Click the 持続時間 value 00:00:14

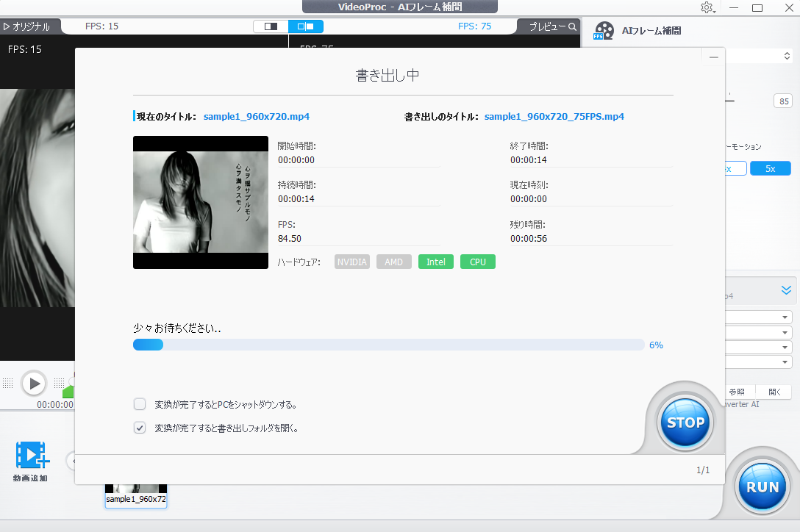[x=296, y=199]
